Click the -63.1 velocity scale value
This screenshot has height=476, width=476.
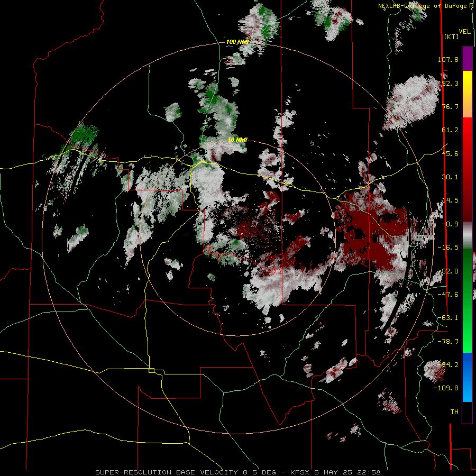click(x=448, y=318)
